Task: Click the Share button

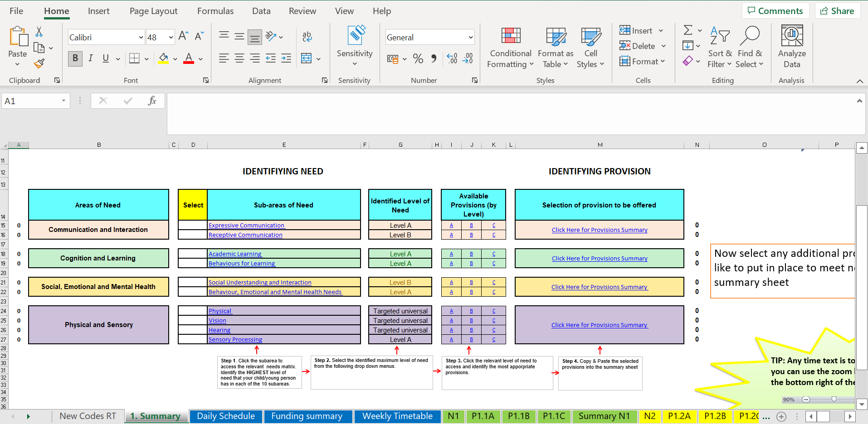Action: point(837,11)
